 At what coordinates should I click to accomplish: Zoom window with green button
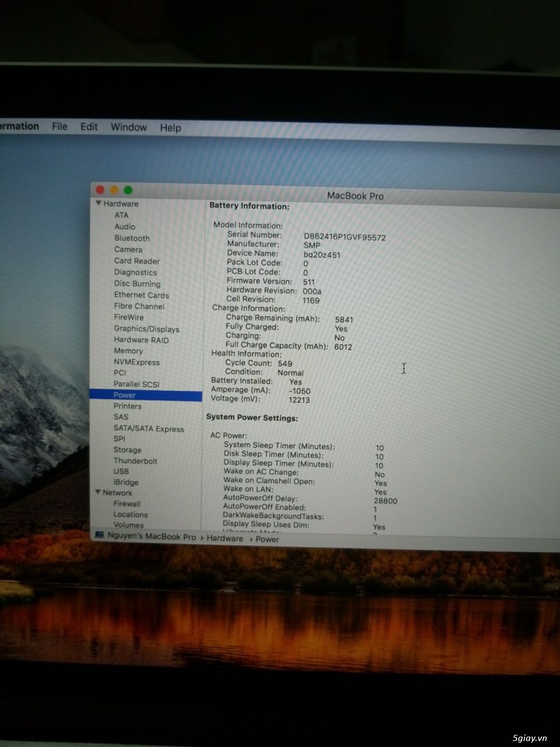[x=128, y=190]
